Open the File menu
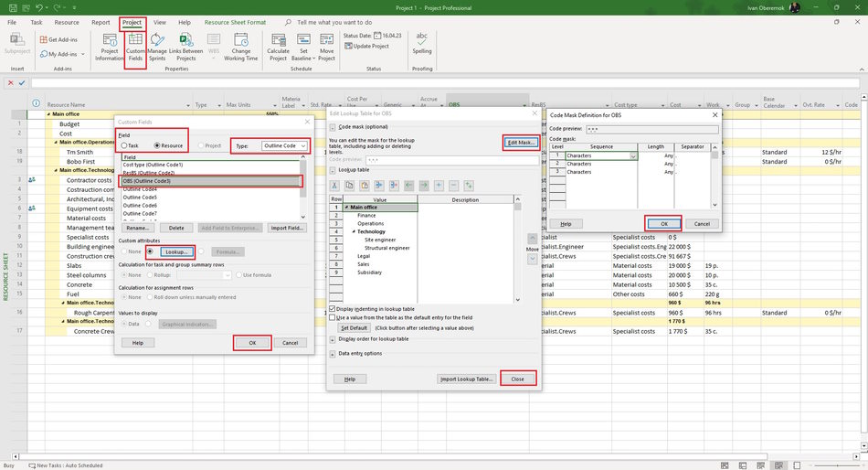Image resolution: width=868 pixels, height=470 pixels. click(x=12, y=22)
